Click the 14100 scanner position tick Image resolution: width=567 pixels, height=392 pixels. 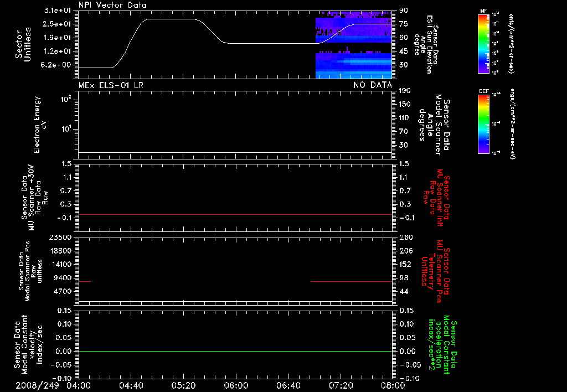click(x=60, y=264)
